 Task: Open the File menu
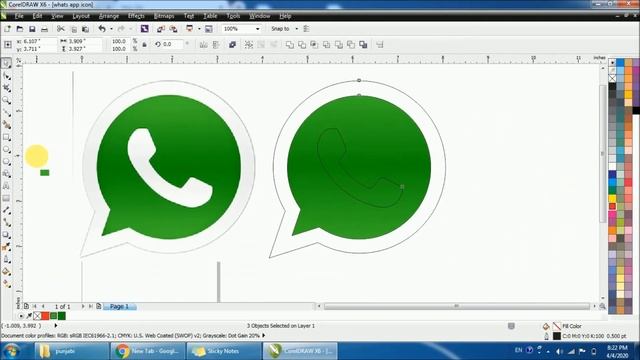(x=19, y=16)
